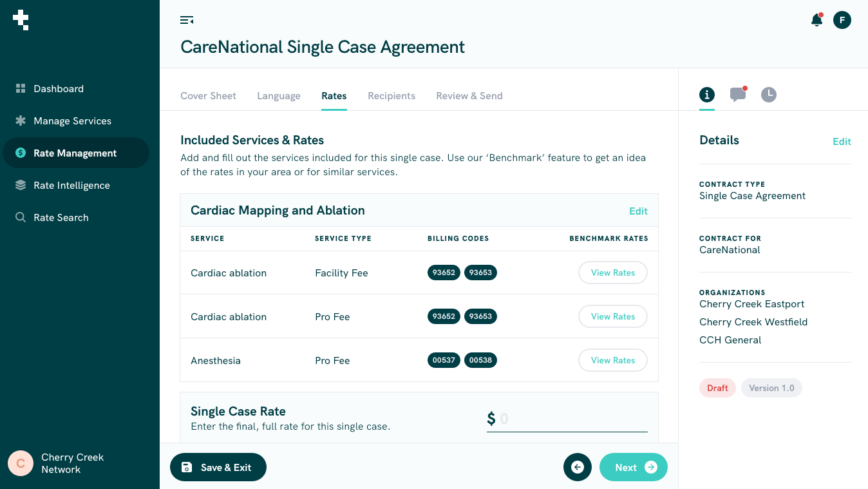View version history clock icon
Screen dimensions: 868x489
click(768, 95)
